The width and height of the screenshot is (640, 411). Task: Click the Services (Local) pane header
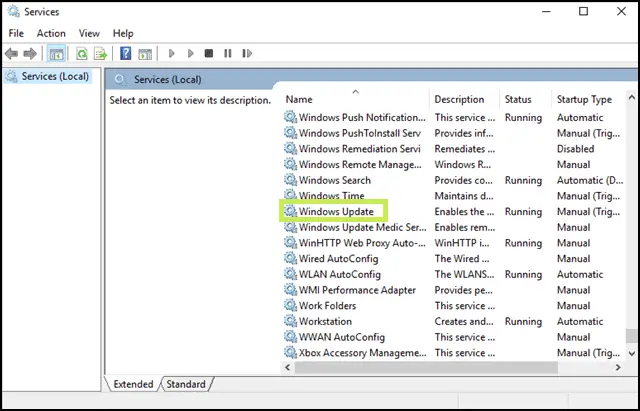tap(168, 79)
